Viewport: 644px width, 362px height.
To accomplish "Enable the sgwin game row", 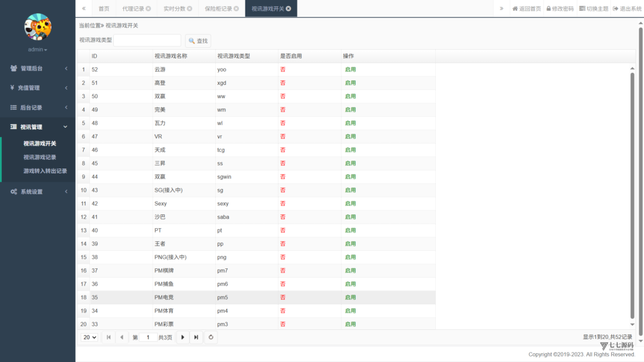I will 350,177.
